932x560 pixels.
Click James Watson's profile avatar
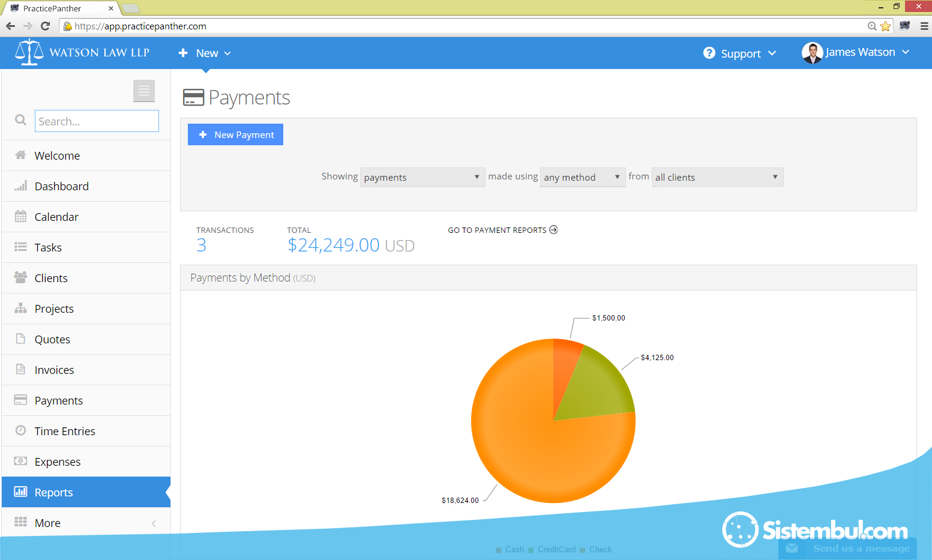812,53
